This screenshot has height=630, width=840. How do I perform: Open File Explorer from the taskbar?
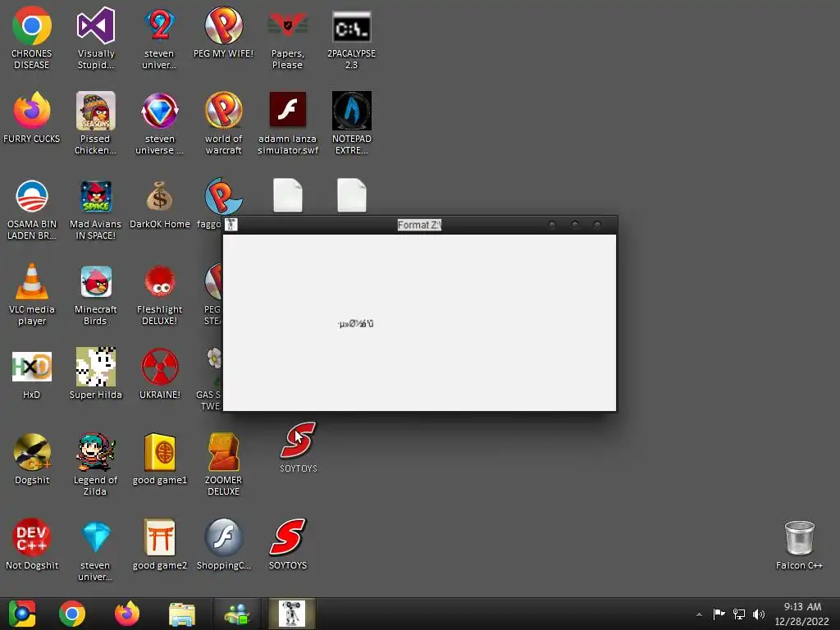pyautogui.click(x=182, y=614)
